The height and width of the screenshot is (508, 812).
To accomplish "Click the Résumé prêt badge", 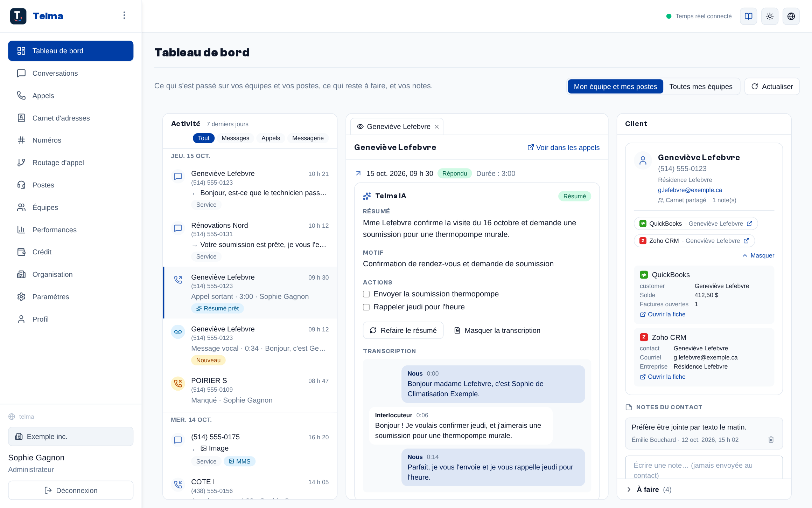I will click(x=217, y=308).
